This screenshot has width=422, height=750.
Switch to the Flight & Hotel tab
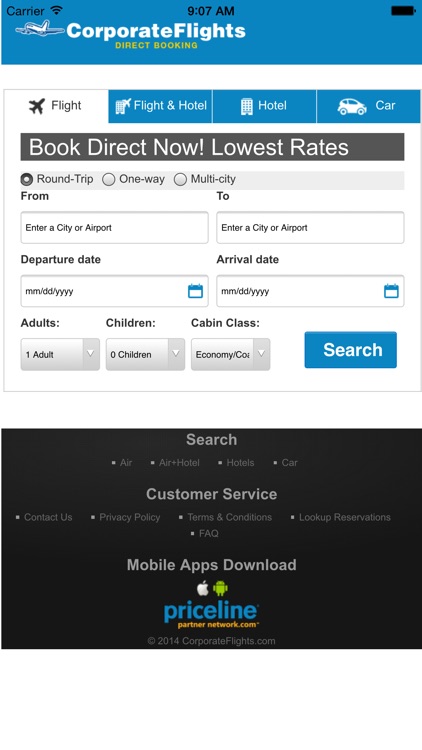(x=160, y=106)
